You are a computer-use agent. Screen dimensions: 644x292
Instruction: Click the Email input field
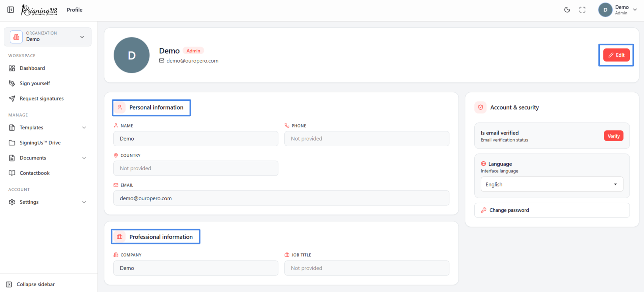(x=281, y=198)
